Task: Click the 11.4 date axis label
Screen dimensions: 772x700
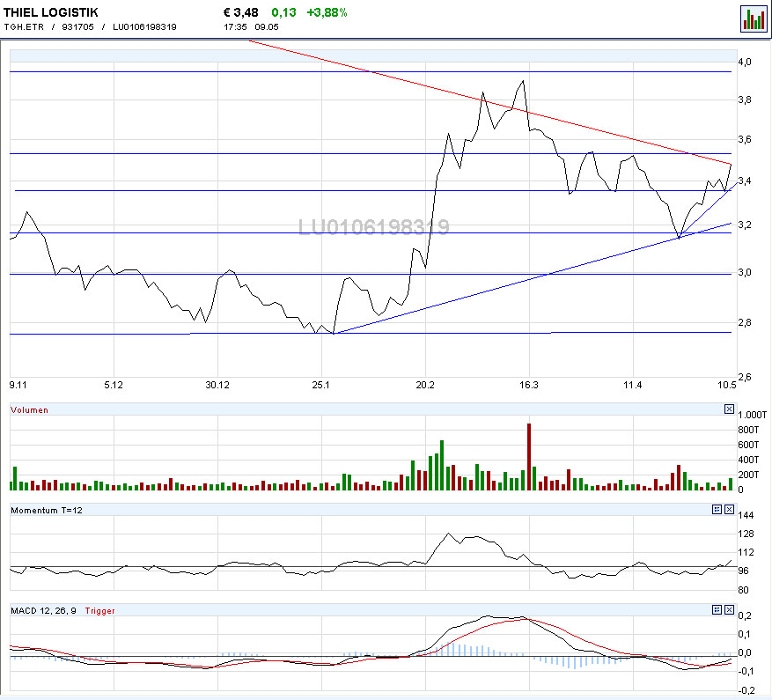Action: pos(633,385)
